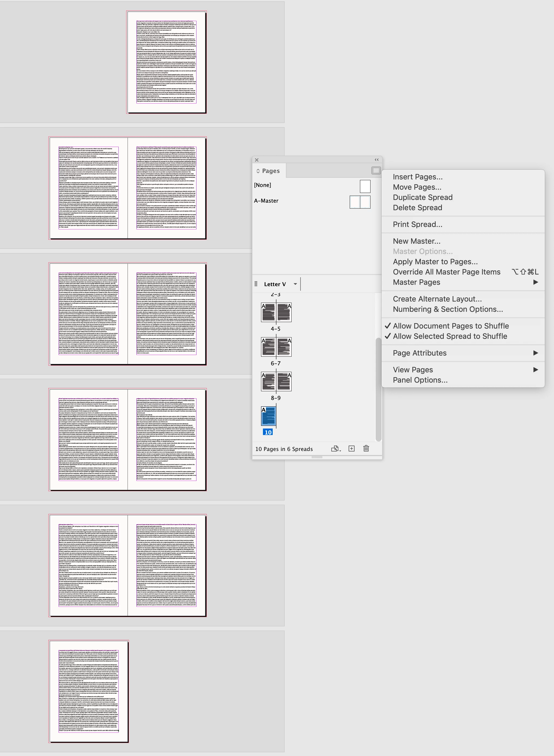Collapse the panel with double-arrow icon
Viewport: 554px width, 756px height.
pyautogui.click(x=377, y=160)
